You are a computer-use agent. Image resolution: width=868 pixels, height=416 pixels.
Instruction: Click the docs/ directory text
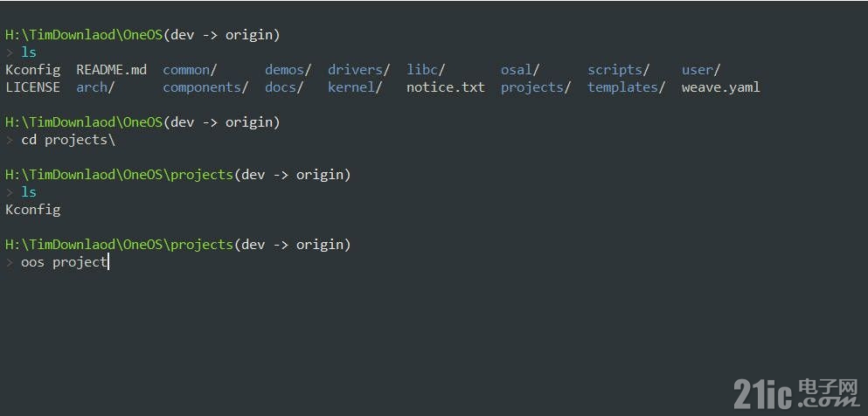[x=285, y=87]
